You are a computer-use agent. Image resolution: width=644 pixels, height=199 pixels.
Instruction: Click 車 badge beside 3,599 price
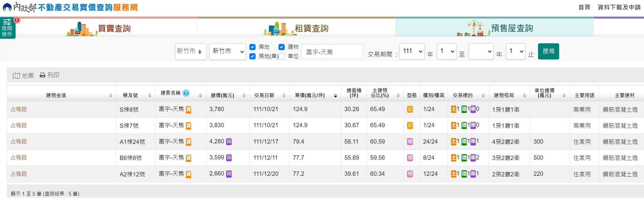[229, 158]
